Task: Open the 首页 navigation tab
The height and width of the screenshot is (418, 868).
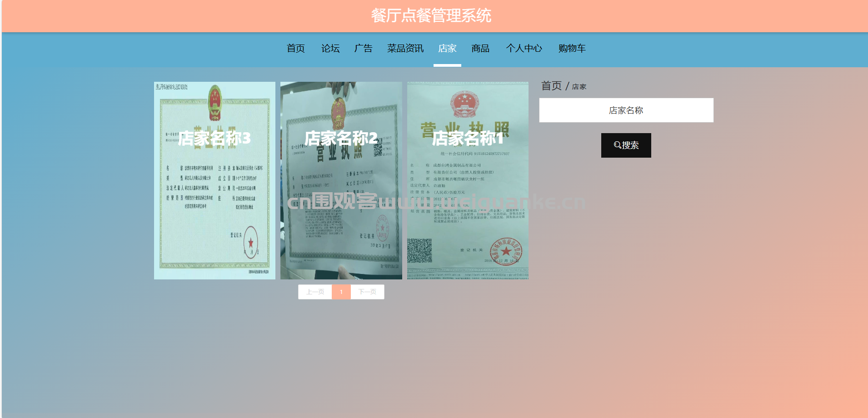Action: pos(296,48)
